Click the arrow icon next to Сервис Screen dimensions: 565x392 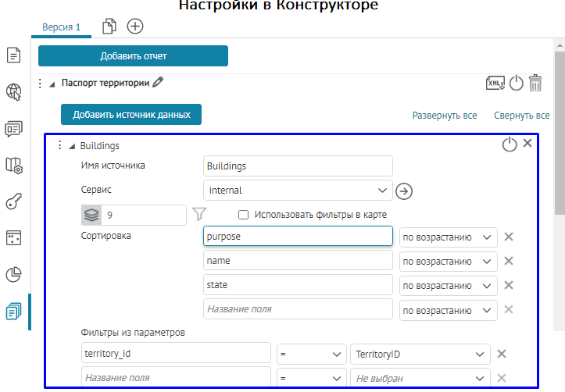pyautogui.click(x=404, y=191)
